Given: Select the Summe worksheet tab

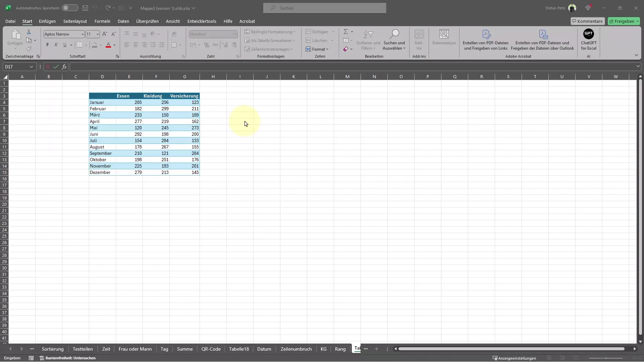Looking at the screenshot, I should pos(185,349).
